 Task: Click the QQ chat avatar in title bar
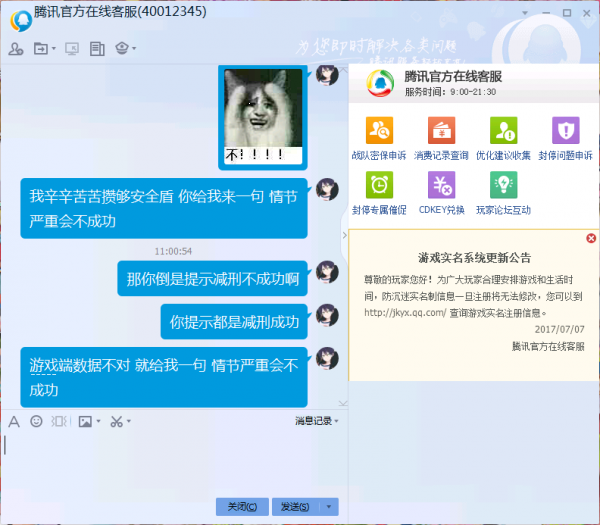21,21
